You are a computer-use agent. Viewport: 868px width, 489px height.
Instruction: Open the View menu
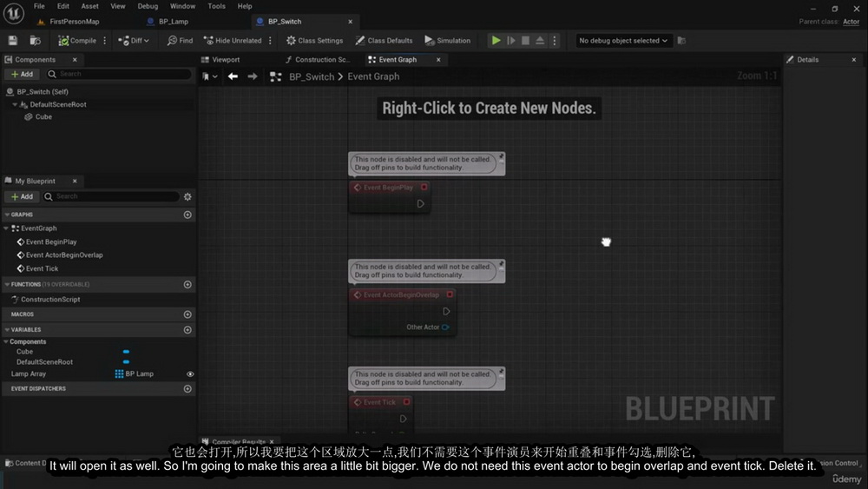click(118, 6)
